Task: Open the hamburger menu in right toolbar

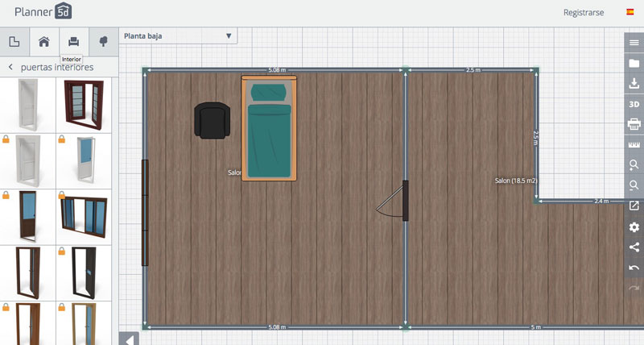Action: 634,43
